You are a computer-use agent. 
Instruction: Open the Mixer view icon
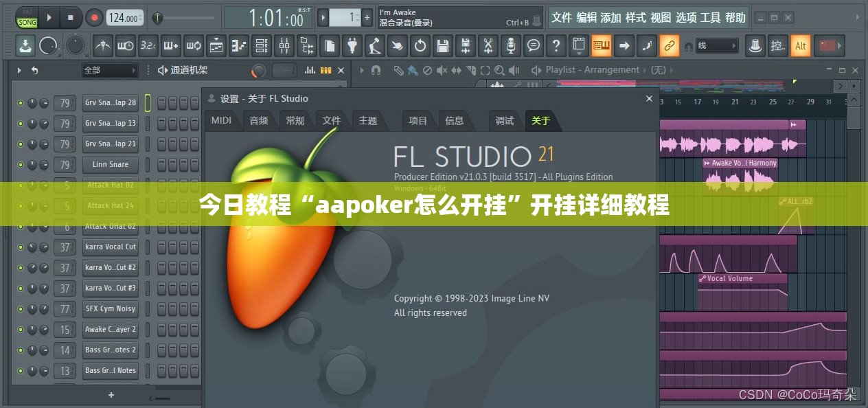point(284,46)
